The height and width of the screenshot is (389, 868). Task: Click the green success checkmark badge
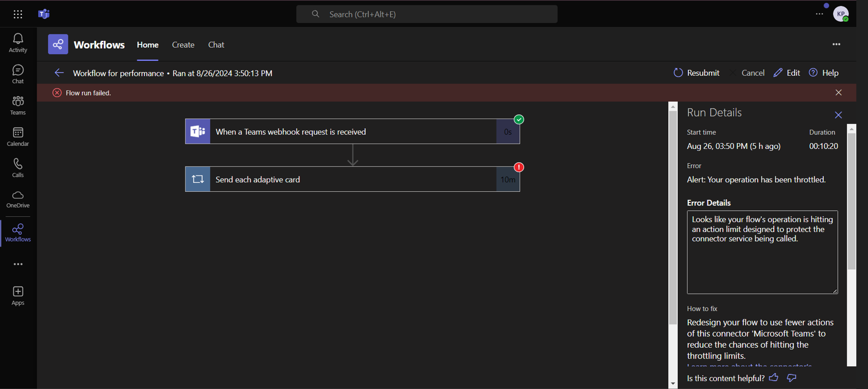519,120
